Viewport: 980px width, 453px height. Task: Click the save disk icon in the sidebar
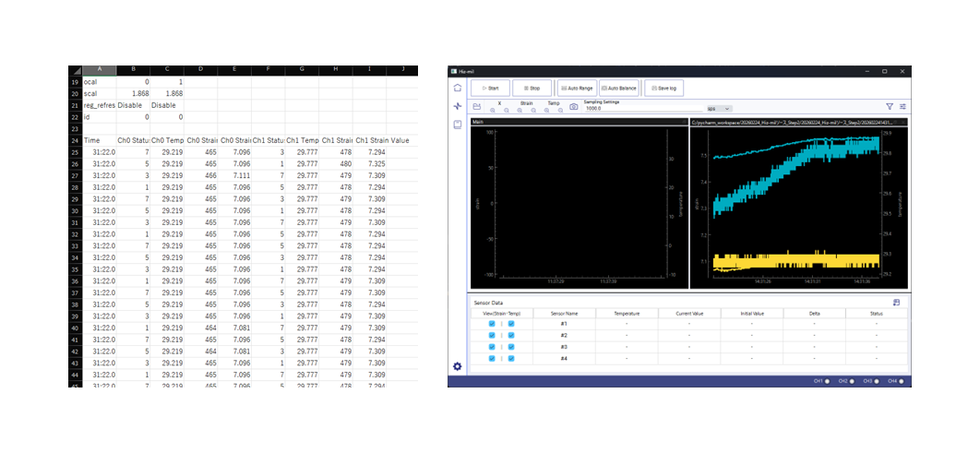[457, 124]
